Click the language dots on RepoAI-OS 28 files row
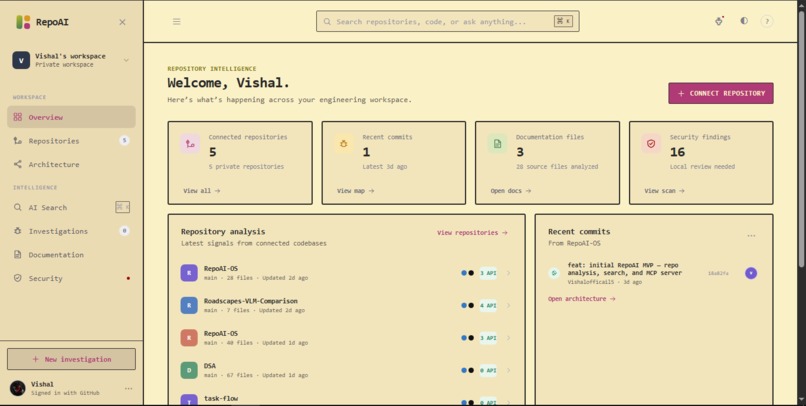 pyautogui.click(x=467, y=273)
